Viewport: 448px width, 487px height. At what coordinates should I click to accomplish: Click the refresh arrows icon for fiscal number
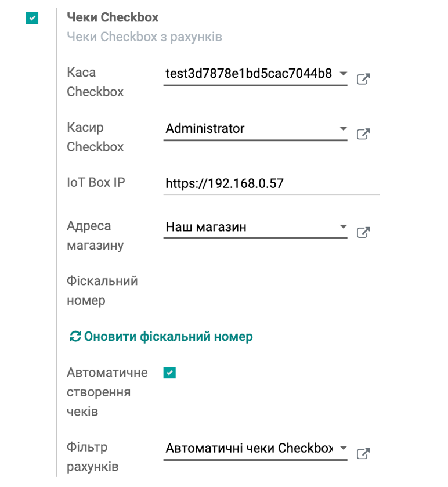coord(75,337)
